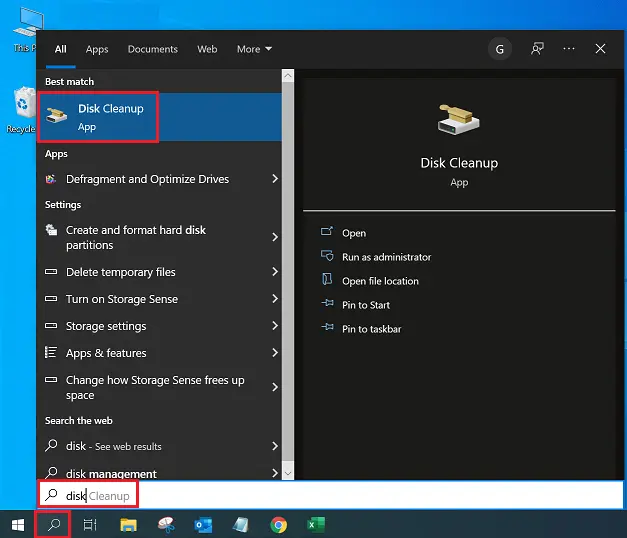Screen dimensions: 627x538
Task: Click magnifier icon beside 'disk management'
Action: point(51,472)
